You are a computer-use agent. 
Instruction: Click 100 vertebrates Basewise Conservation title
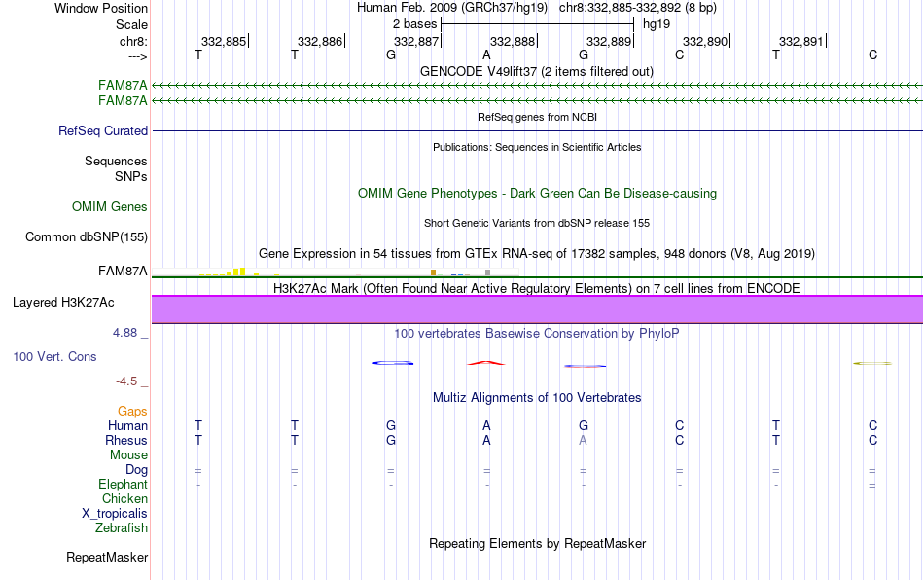point(537,333)
